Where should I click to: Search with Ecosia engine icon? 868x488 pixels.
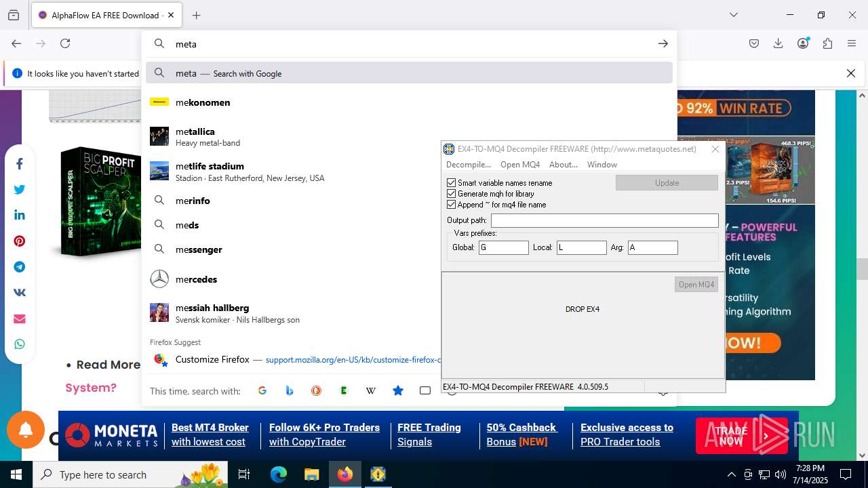(x=344, y=390)
